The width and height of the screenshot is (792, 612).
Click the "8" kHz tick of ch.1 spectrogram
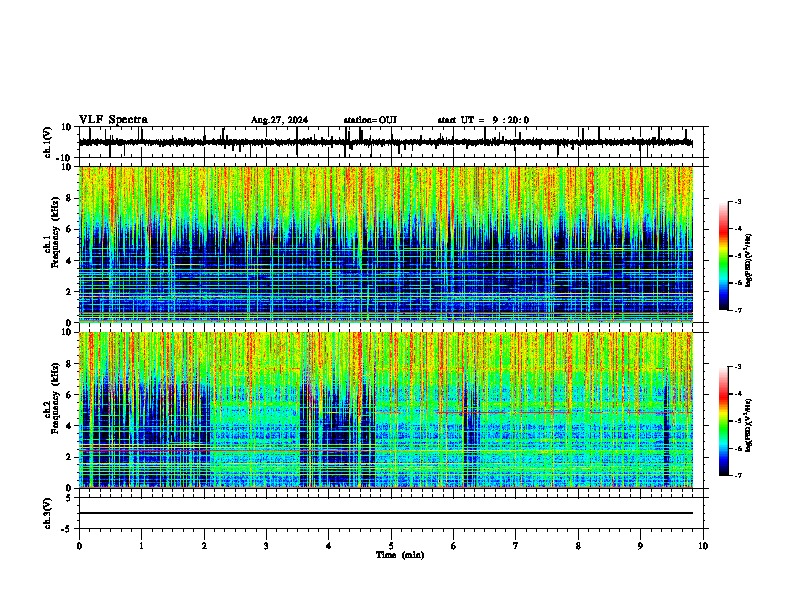pos(70,198)
